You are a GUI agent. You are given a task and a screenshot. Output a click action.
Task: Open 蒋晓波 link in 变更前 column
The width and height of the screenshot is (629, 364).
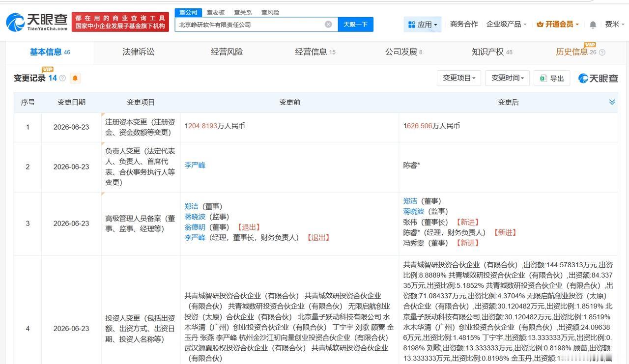pyautogui.click(x=195, y=217)
